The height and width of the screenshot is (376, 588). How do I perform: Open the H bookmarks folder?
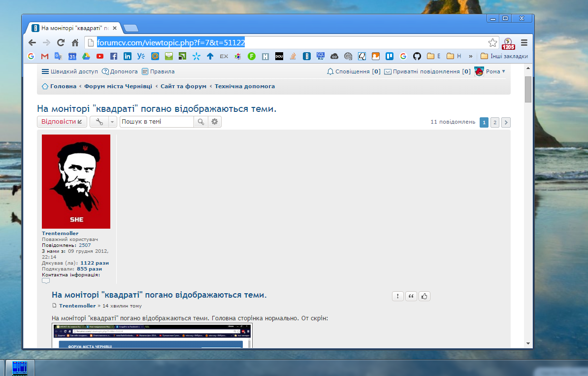point(454,56)
